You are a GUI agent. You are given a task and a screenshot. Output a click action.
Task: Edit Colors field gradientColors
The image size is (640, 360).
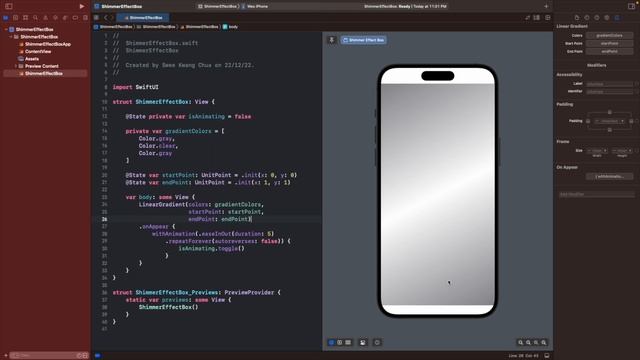[609, 36]
